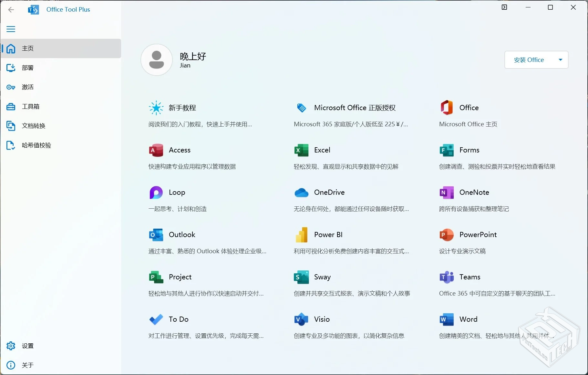Click the OneDrive cloud icon
This screenshot has width=588, height=375.
(x=301, y=192)
